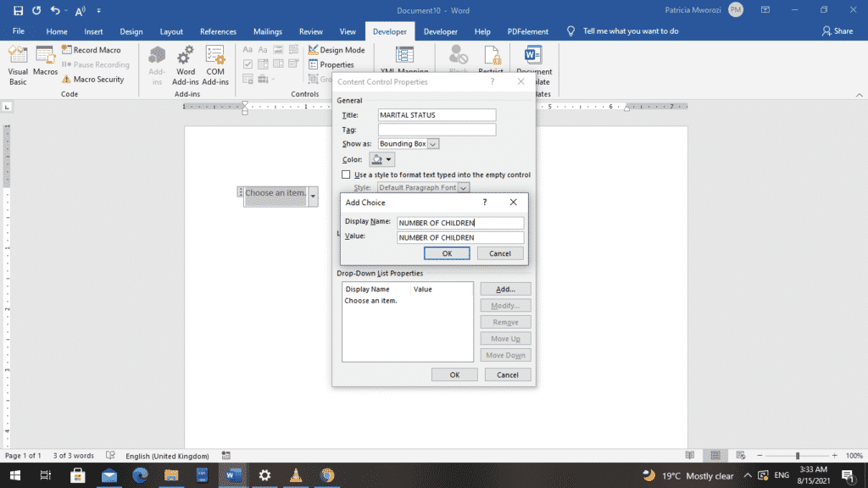Adjust the zoom slider in the status bar

click(797, 456)
